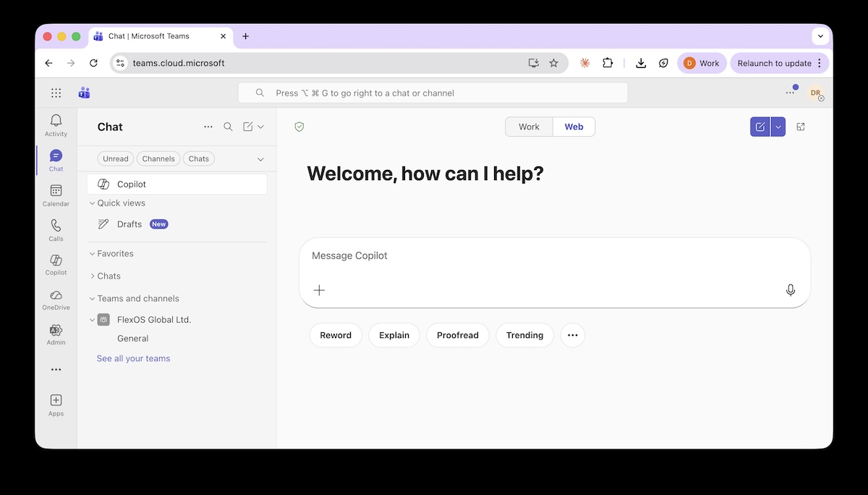Viewport: 868px width, 495px height.
Task: Go back in browser
Action: tap(48, 63)
